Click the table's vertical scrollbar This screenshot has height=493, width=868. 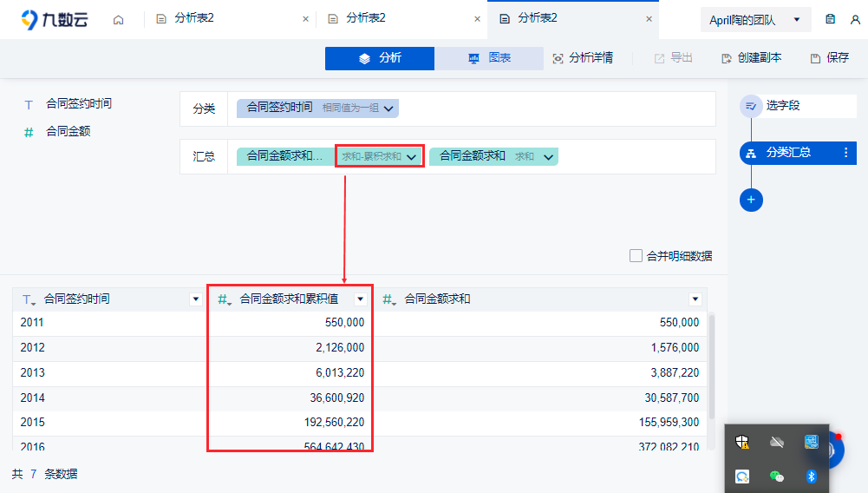pyautogui.click(x=712, y=366)
